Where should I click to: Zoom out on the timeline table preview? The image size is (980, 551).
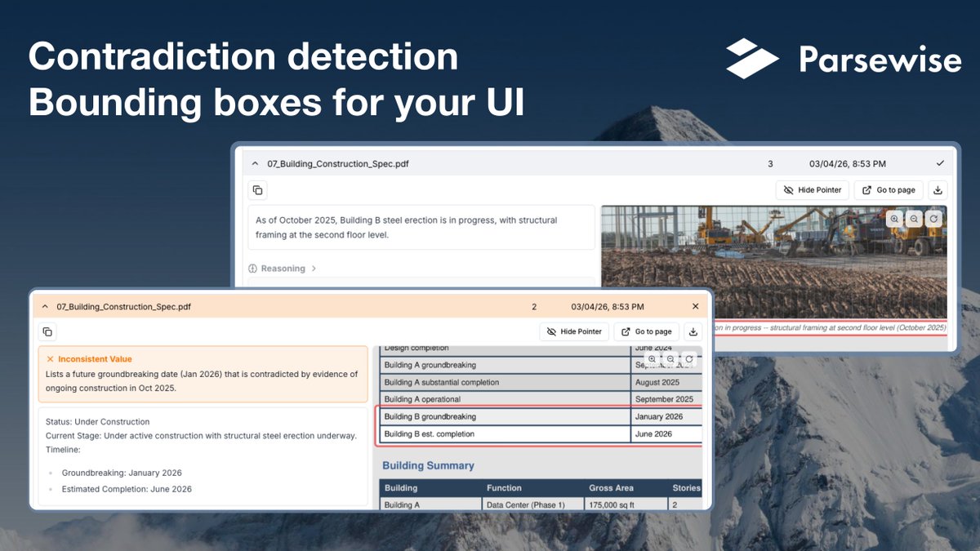pyautogui.click(x=670, y=359)
